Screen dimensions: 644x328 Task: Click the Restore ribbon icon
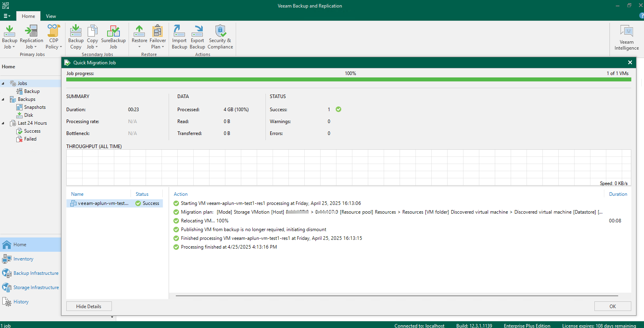coord(139,37)
